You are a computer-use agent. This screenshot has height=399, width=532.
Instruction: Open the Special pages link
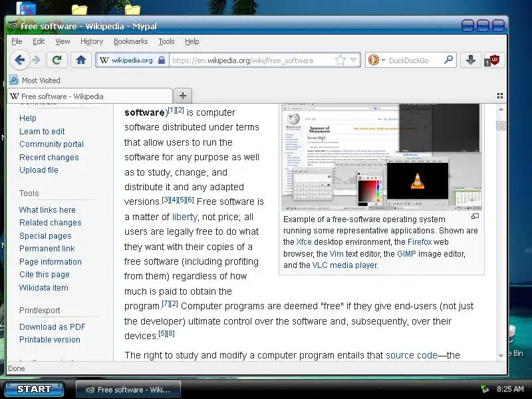click(45, 236)
